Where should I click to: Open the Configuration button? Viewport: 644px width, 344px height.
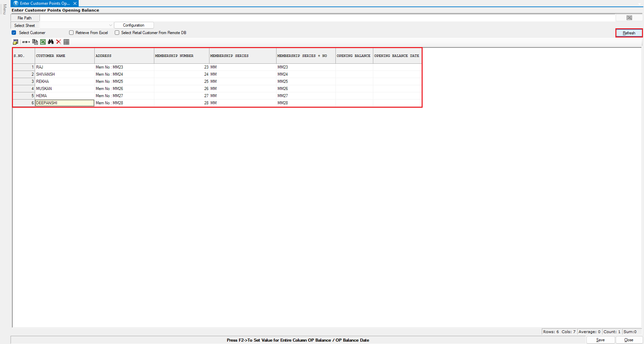(133, 25)
